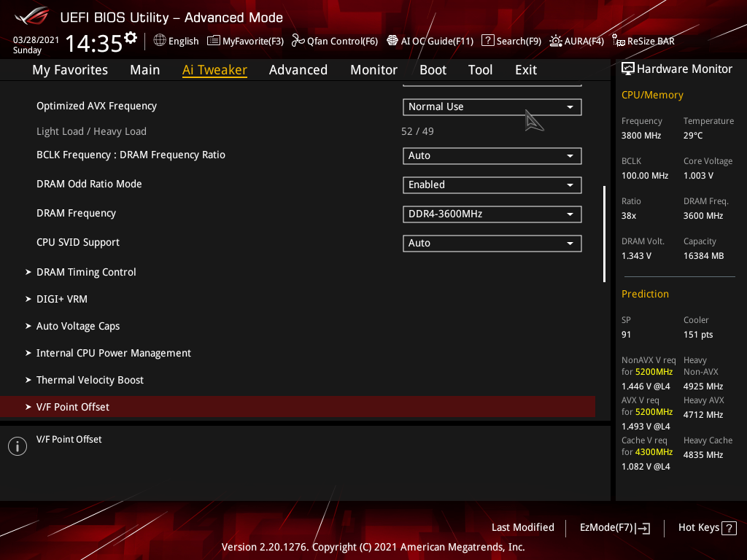The image size is (747, 560).
Task: Switch to the Main tab
Action: pos(145,70)
